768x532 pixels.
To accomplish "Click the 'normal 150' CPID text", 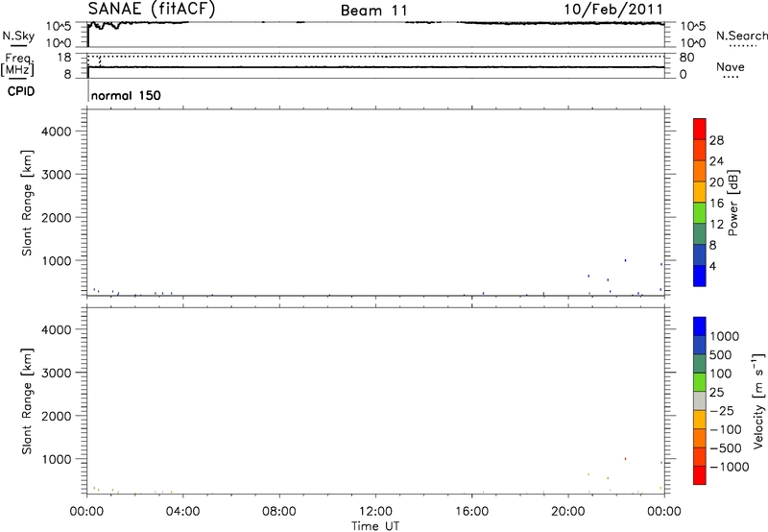I will pyautogui.click(x=126, y=95).
